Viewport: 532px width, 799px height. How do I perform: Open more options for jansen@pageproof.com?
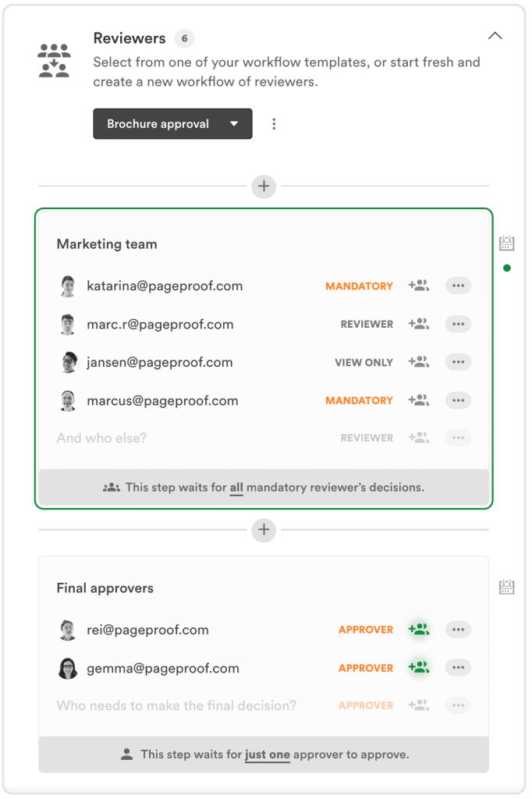pyautogui.click(x=458, y=362)
